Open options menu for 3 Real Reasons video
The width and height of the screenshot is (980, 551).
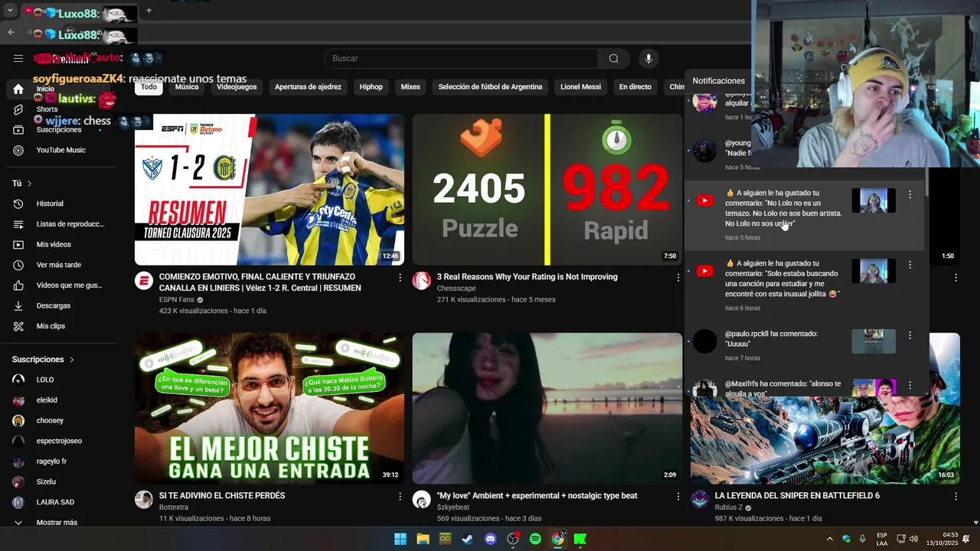pos(678,277)
